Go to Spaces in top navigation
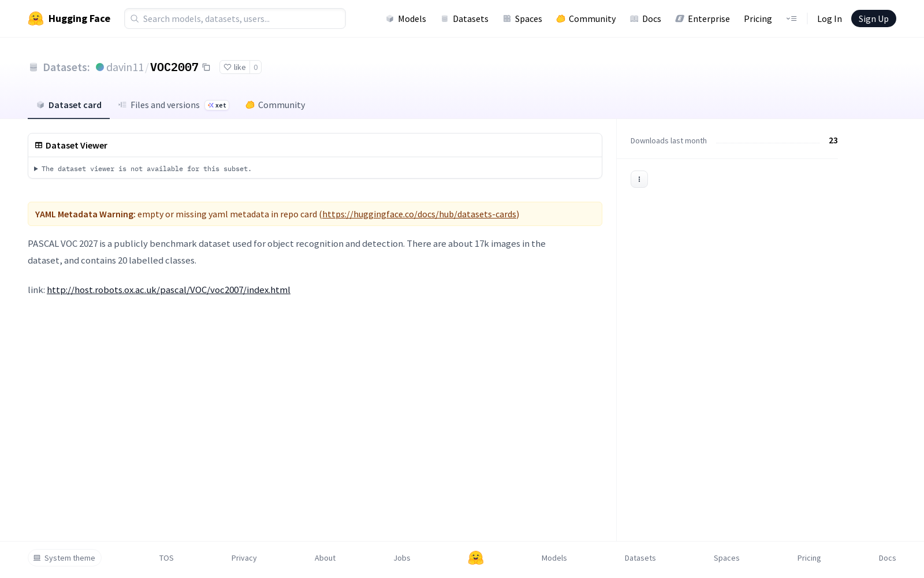The width and height of the screenshot is (924, 578). (x=522, y=18)
